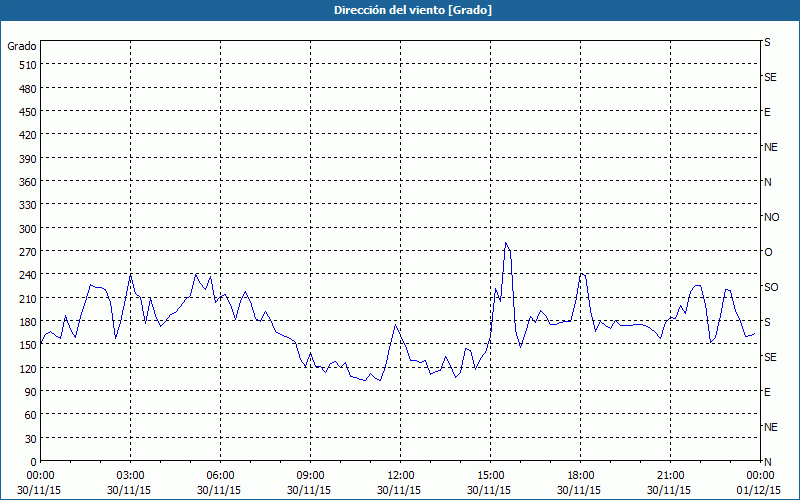Click the 'SO' compass label on right axis
Viewport: 800px width, 500px height.
pos(771,287)
